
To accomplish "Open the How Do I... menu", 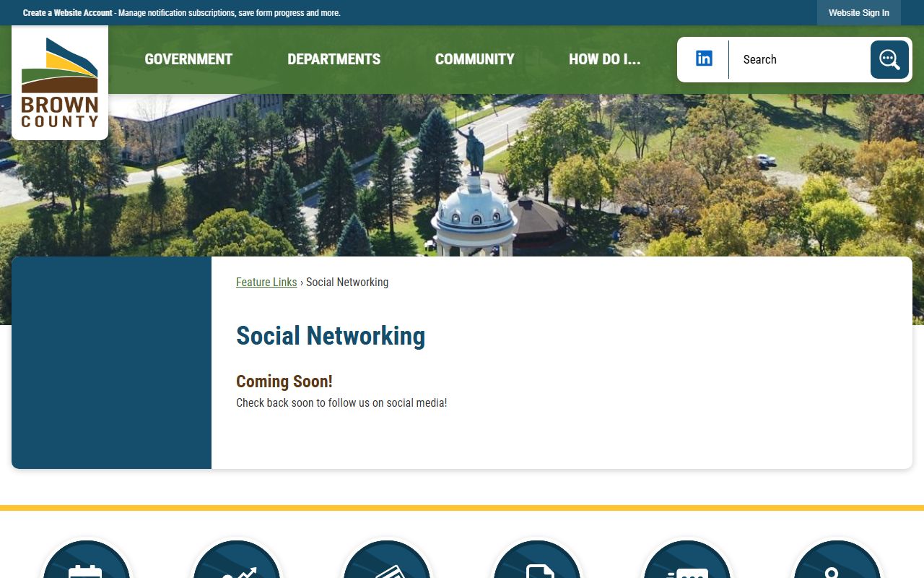I will pyautogui.click(x=604, y=59).
